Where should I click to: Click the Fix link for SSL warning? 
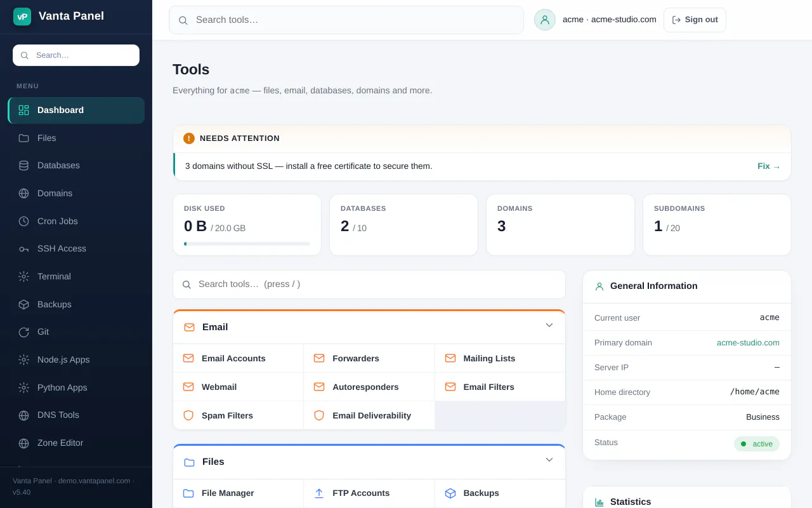(x=769, y=166)
